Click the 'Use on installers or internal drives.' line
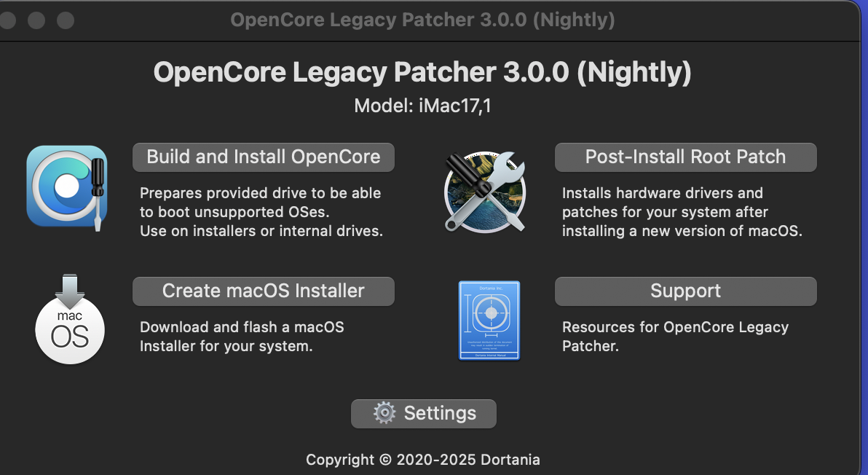Viewport: 868px width, 475px height. coord(261,231)
